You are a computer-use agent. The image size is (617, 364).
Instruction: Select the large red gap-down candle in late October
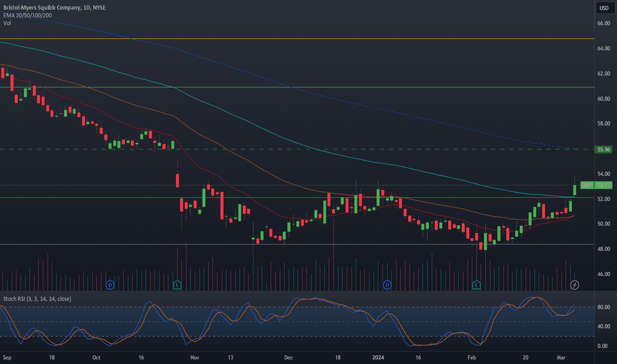coord(177,180)
